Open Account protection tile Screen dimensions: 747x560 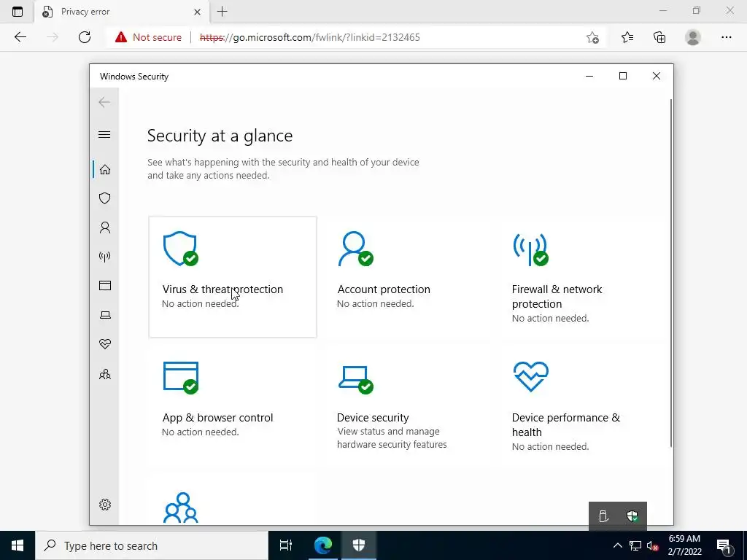pyautogui.click(x=407, y=277)
